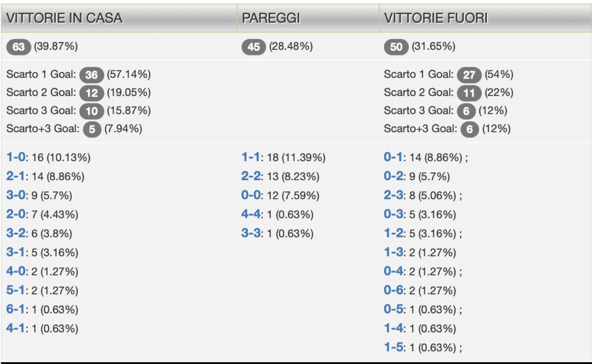This screenshot has height=364, width=592.
Task: Click the 1-1 draw score link
Action: coord(250,157)
